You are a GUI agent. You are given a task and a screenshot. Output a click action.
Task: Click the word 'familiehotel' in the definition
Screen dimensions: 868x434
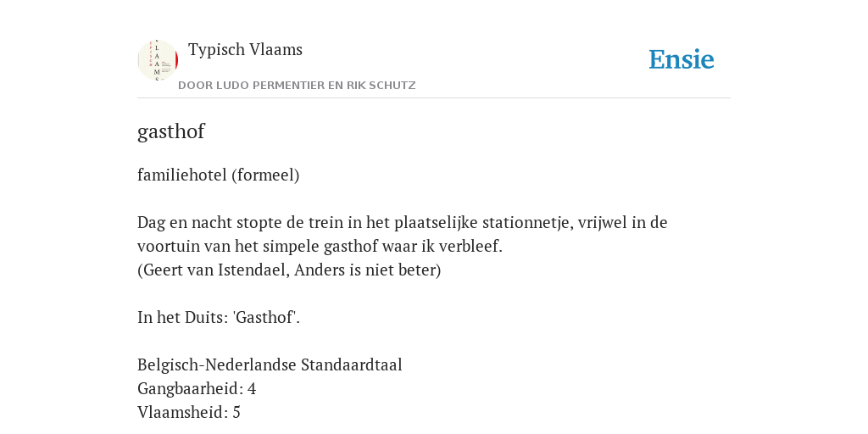click(x=182, y=175)
